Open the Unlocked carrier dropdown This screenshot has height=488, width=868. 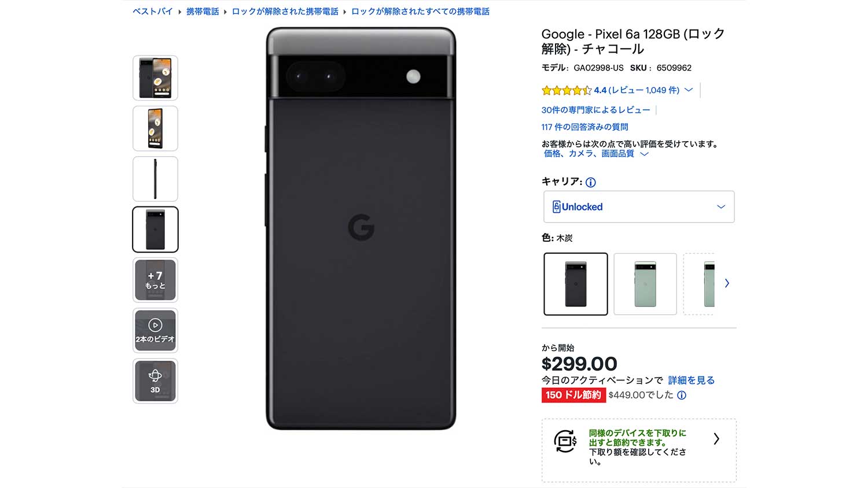(639, 207)
